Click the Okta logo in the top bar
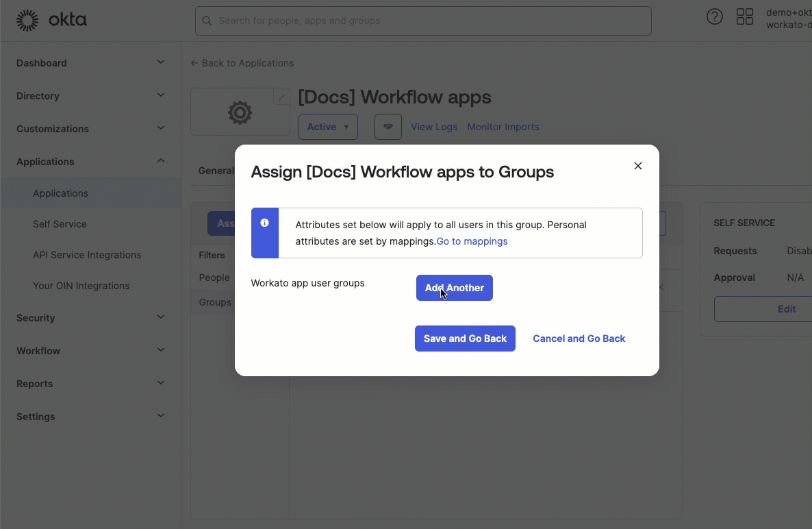Viewport: 812px width, 529px height. coord(51,20)
